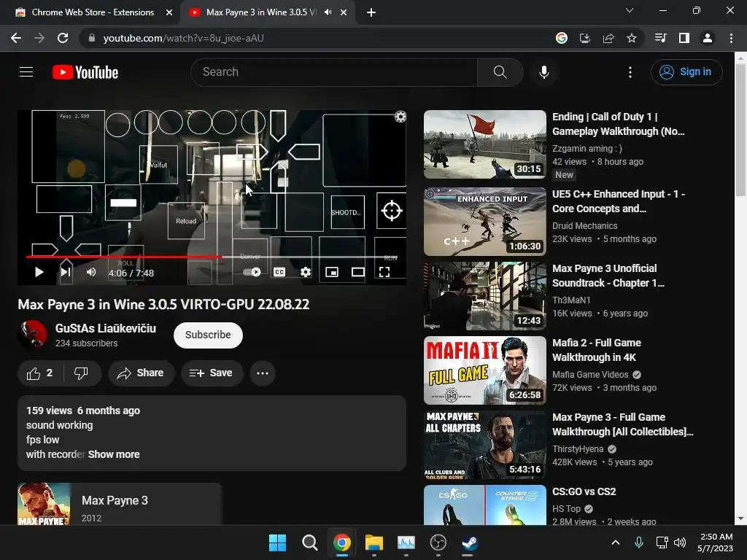Screen dimensions: 747x560
Task: Switch to theater mode
Action: [x=357, y=272]
